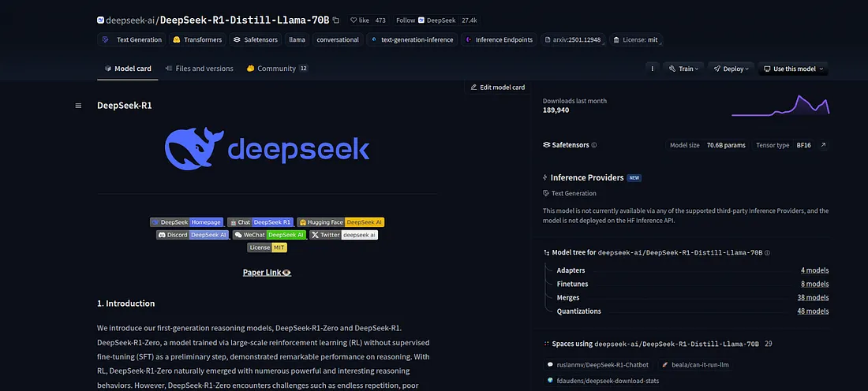Select the conversational tag
This screenshot has width=868, height=391.
(x=338, y=40)
